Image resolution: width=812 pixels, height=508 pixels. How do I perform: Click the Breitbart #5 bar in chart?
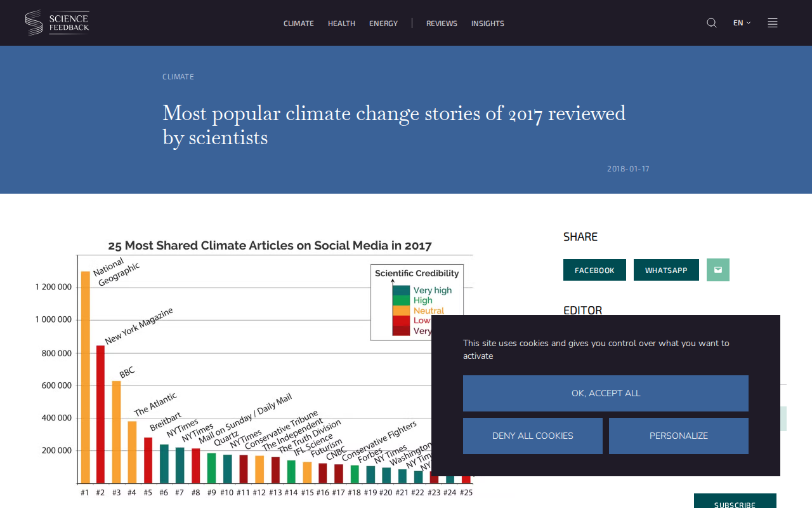point(148,460)
